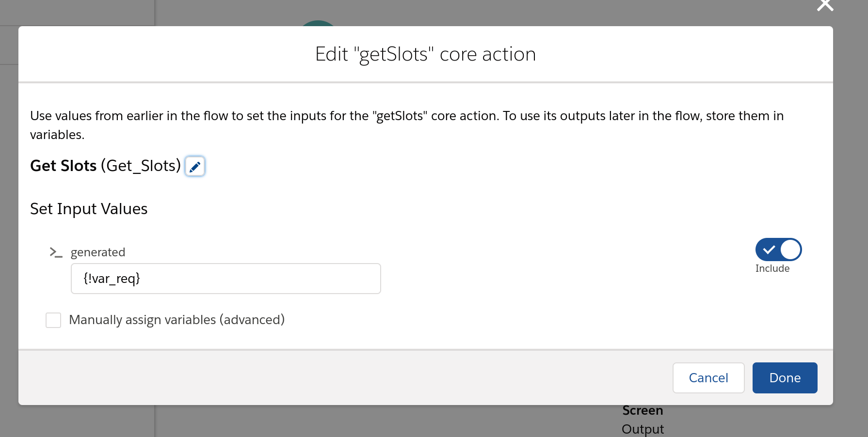The image size is (868, 437).
Task: Click the Get Slots (Get_Slots) label
Action: 105,166
